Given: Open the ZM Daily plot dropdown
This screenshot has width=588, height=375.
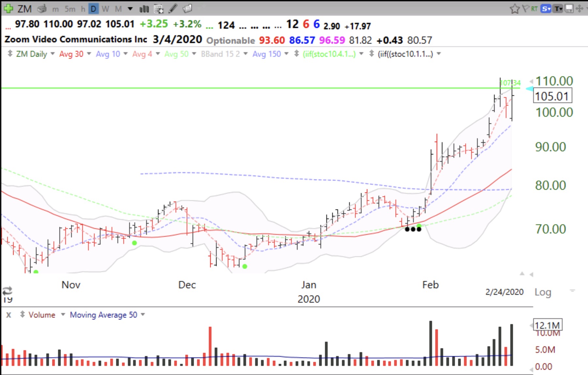Looking at the screenshot, I should click(x=53, y=53).
